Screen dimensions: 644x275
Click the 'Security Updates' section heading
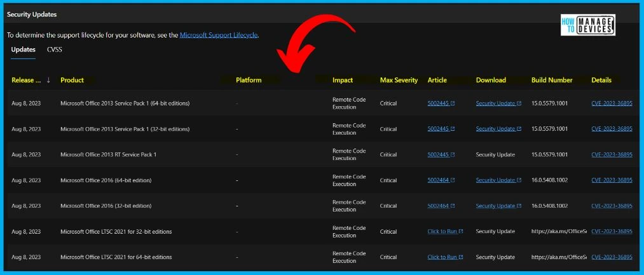coord(32,15)
